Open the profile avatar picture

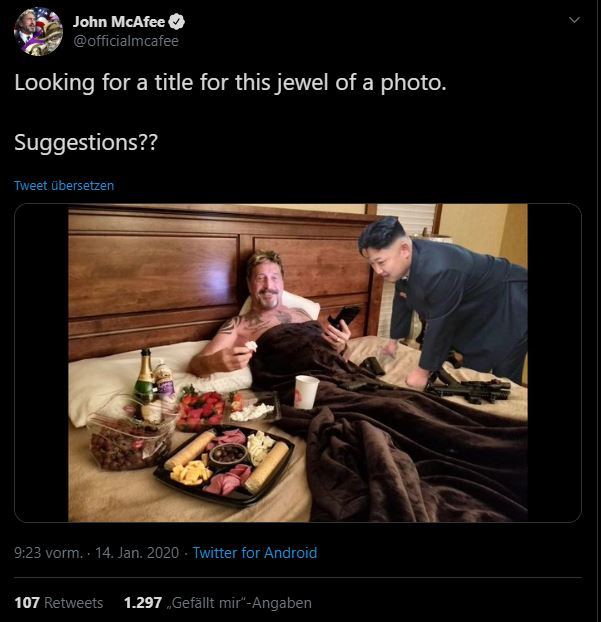pos(38,31)
